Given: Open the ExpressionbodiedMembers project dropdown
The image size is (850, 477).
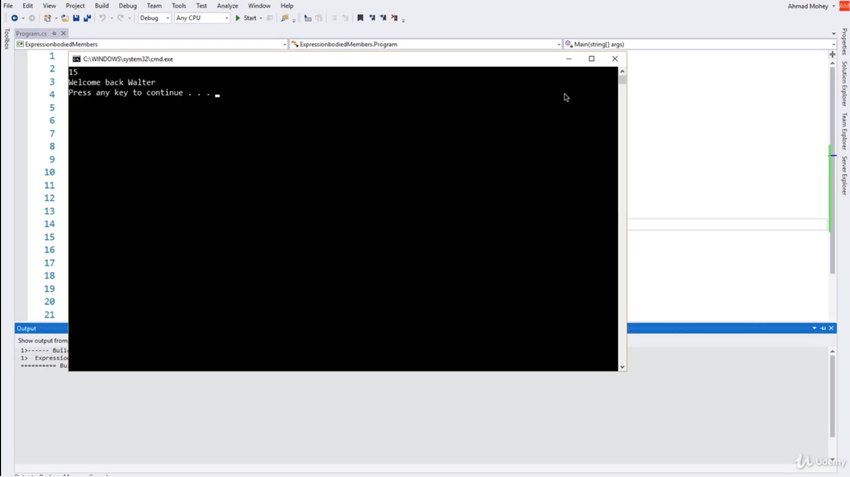Looking at the screenshot, I should coord(151,44).
